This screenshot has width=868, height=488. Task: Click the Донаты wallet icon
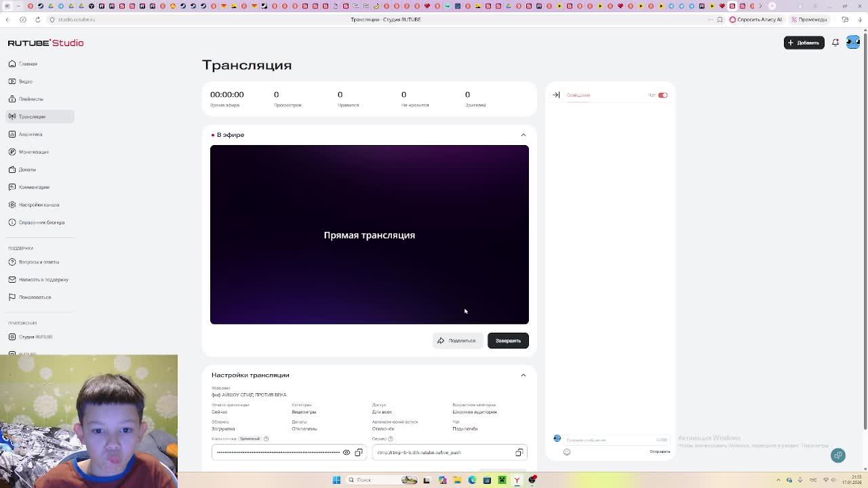12,169
